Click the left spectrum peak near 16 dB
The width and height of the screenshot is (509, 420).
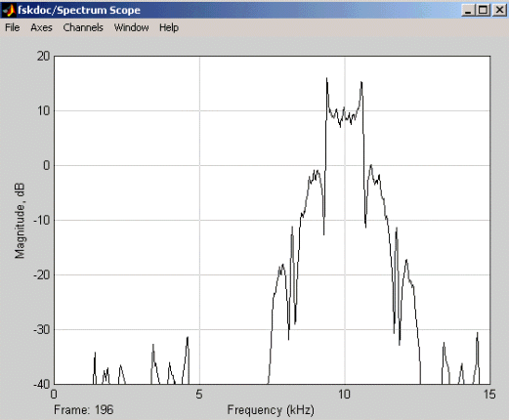pyautogui.click(x=326, y=79)
